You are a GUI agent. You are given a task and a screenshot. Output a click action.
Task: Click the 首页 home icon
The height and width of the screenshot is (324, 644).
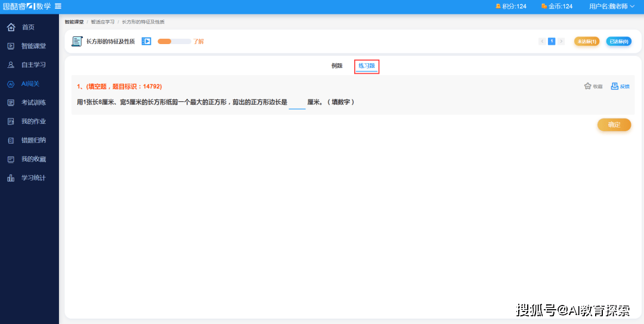pyautogui.click(x=11, y=27)
